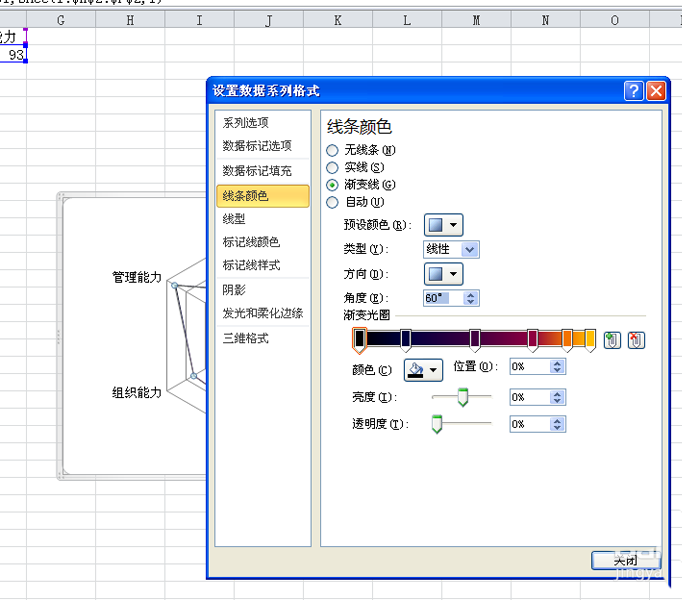Select the 自动 radio option
The height and width of the screenshot is (600, 682).
[x=332, y=202]
